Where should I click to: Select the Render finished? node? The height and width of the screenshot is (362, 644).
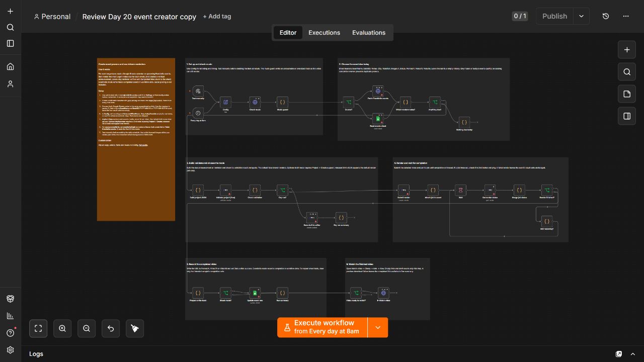click(x=546, y=191)
